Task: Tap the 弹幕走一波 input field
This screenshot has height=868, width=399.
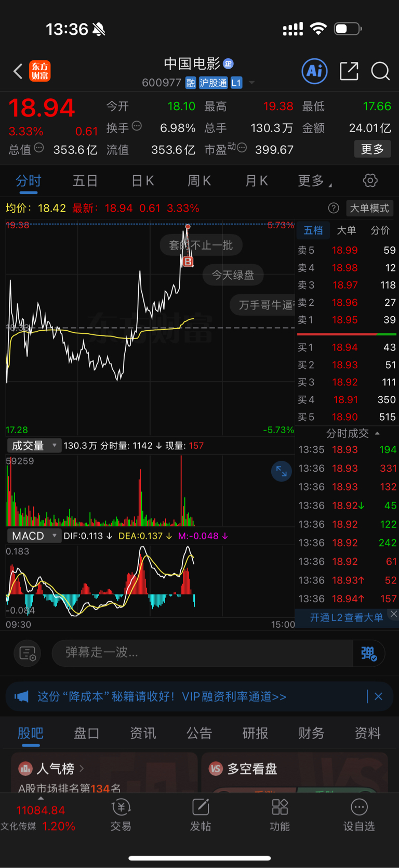Action: click(x=203, y=653)
